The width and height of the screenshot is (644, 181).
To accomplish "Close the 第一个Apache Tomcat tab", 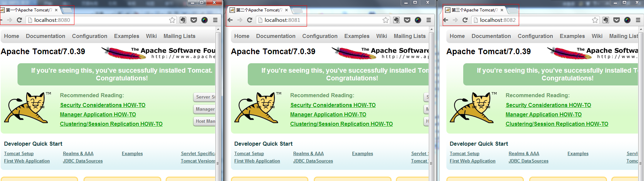I will (56, 10).
